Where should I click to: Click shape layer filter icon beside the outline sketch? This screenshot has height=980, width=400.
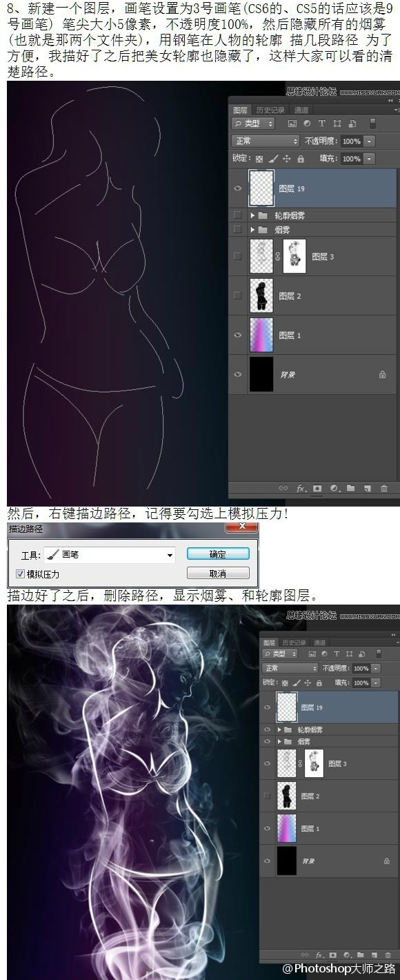tap(337, 124)
